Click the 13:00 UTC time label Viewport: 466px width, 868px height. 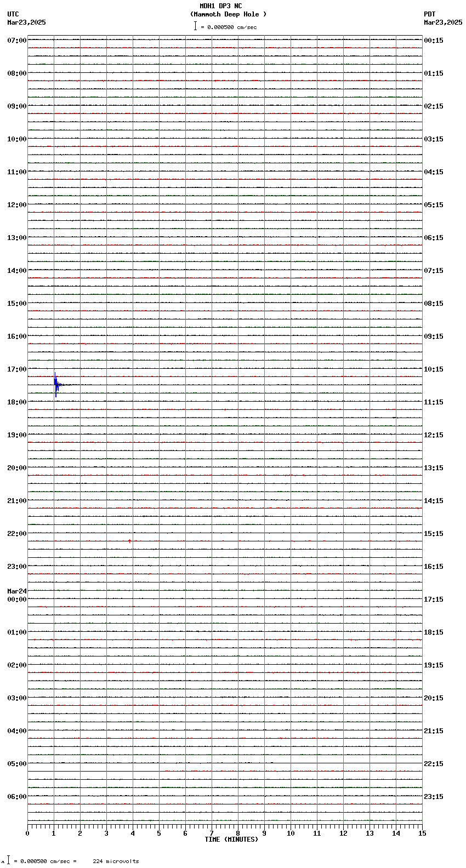17,238
